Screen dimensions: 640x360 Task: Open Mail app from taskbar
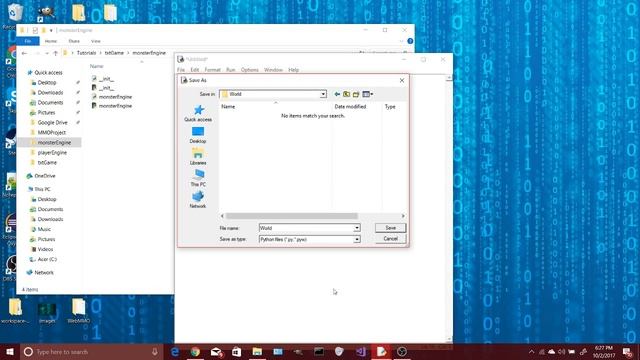216,351
